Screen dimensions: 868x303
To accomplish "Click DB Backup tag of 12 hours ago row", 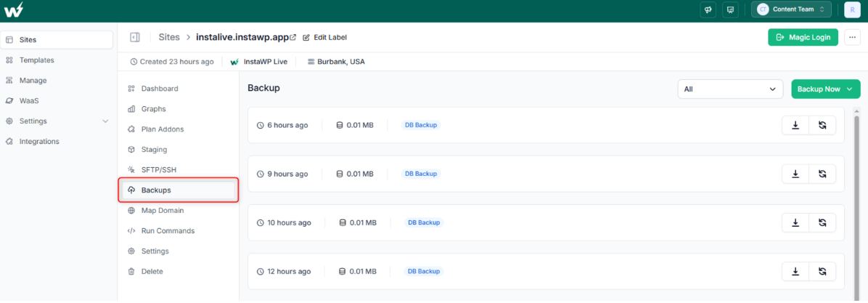I will (x=424, y=272).
